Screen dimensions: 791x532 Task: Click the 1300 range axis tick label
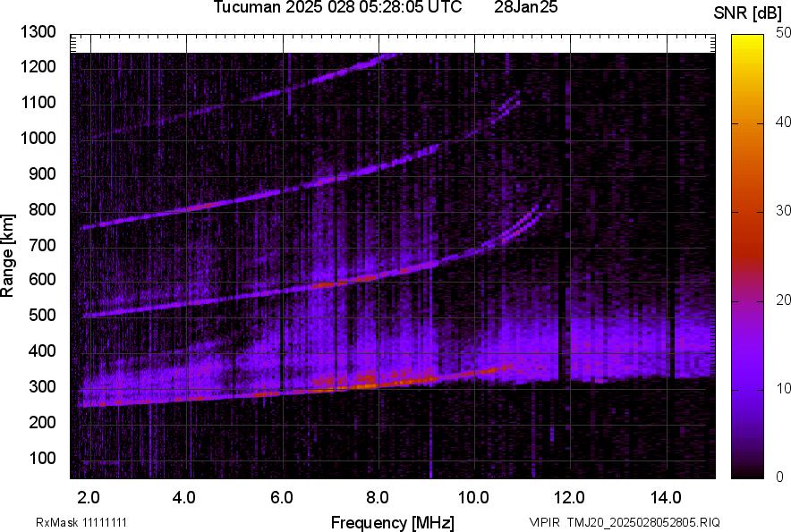coord(39,32)
